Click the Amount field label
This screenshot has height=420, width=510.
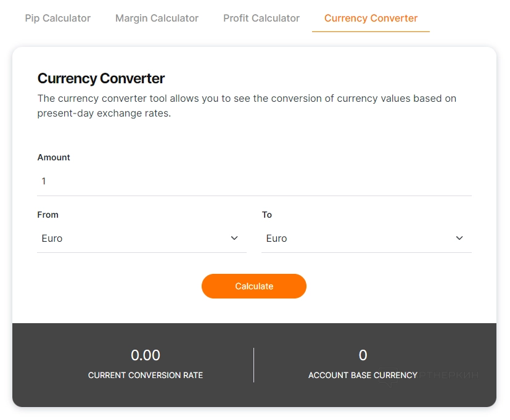point(54,157)
